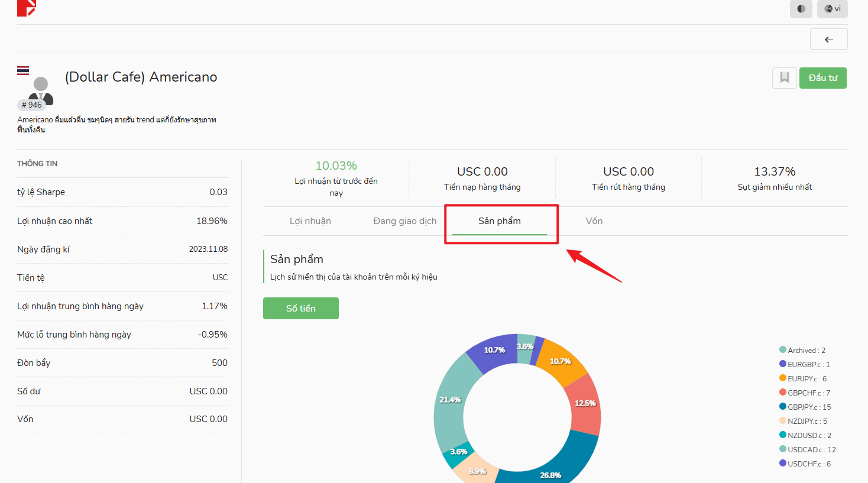Viewport: 868px width, 483px height.
Task: Toggle the GBPCHF.c legend entry
Action: (805, 393)
